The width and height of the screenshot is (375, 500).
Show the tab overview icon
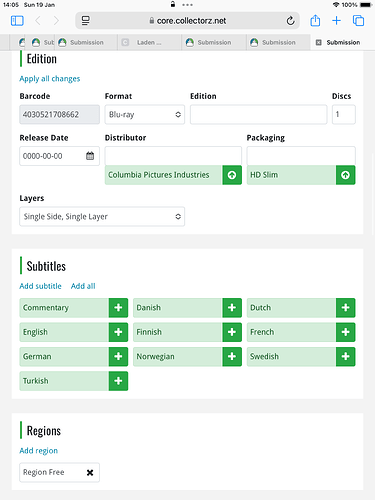click(358, 21)
